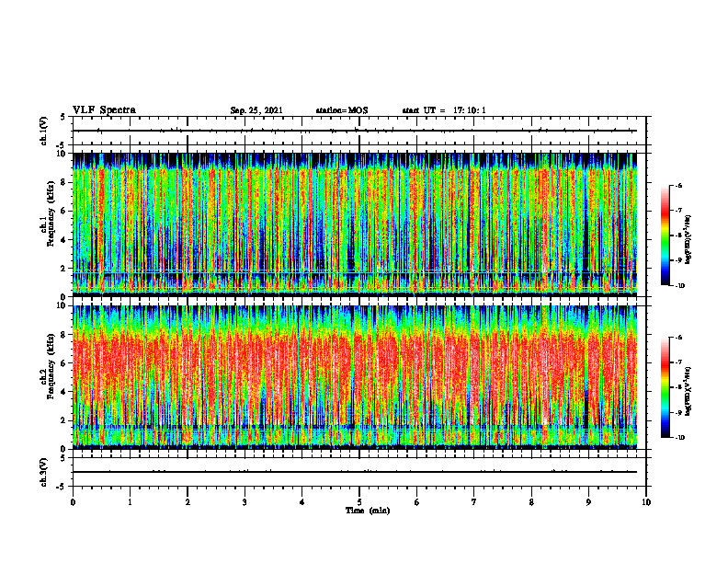Click the ch.1 voltage waveform trace
728x563 pixels.
tap(355, 131)
